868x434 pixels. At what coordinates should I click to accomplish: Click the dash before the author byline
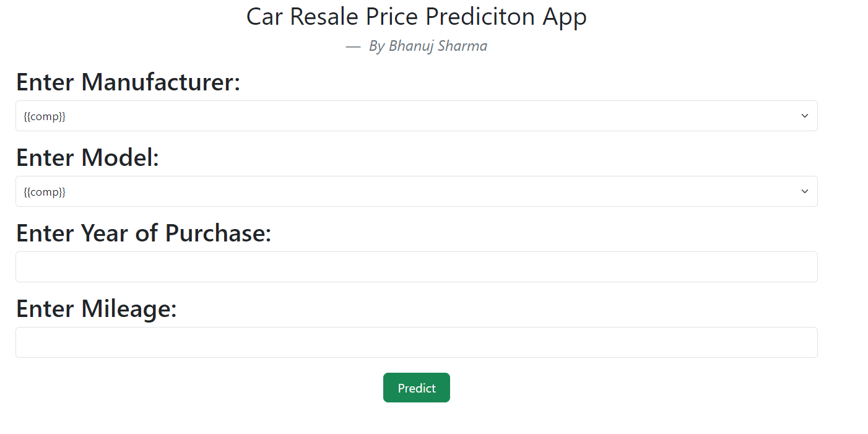coord(353,46)
